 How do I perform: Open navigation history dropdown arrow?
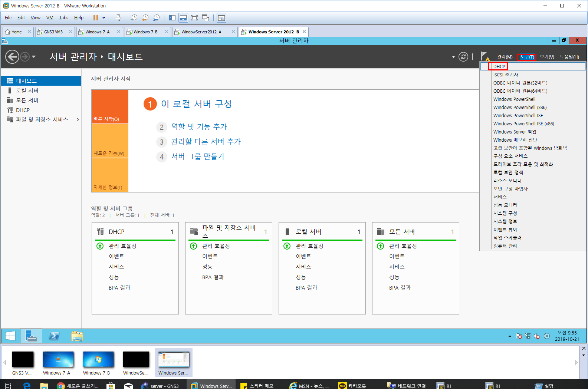tap(34, 57)
